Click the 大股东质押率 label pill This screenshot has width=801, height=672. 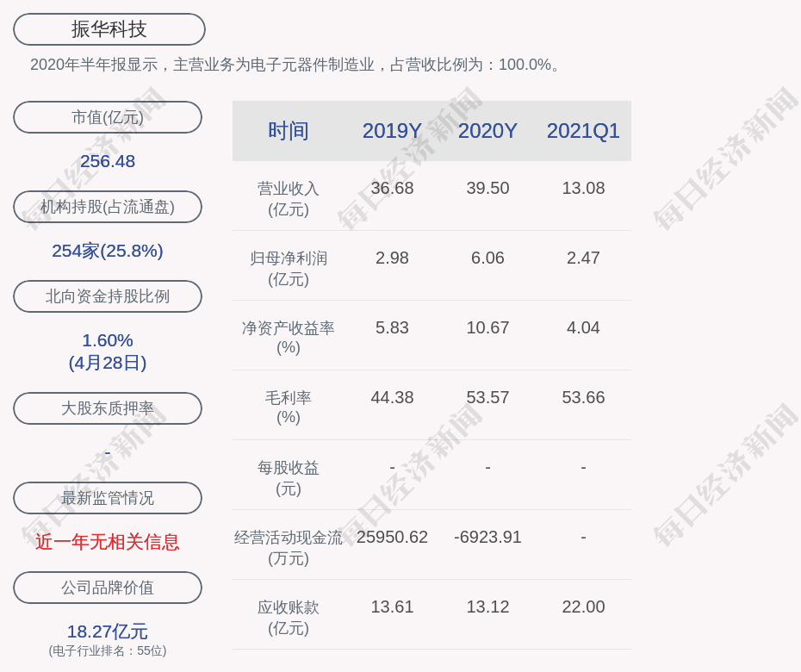tap(108, 408)
